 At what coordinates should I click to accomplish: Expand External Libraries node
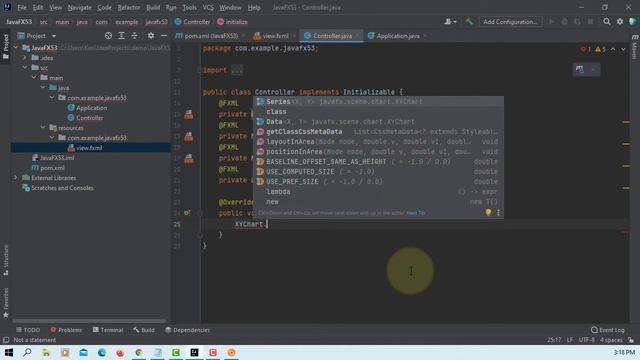coord(16,178)
